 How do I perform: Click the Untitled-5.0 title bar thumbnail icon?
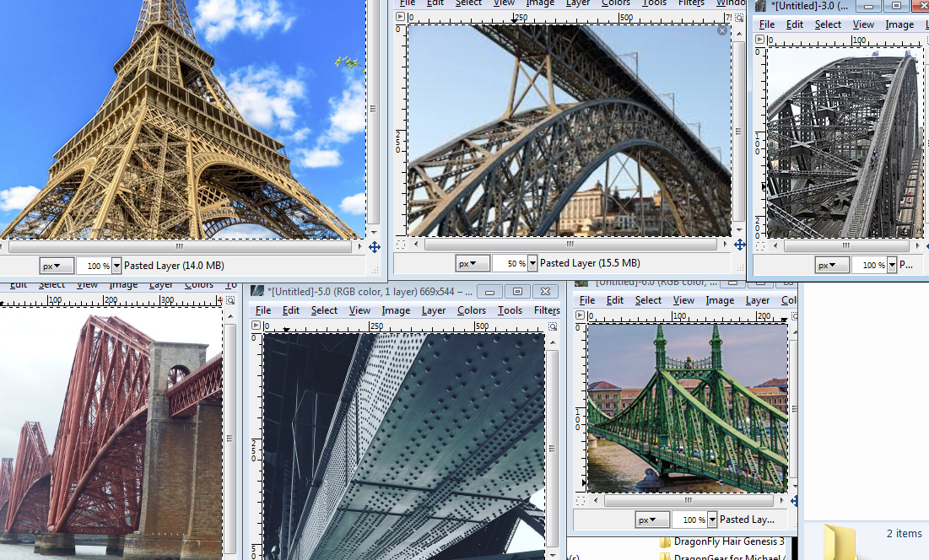click(x=257, y=291)
